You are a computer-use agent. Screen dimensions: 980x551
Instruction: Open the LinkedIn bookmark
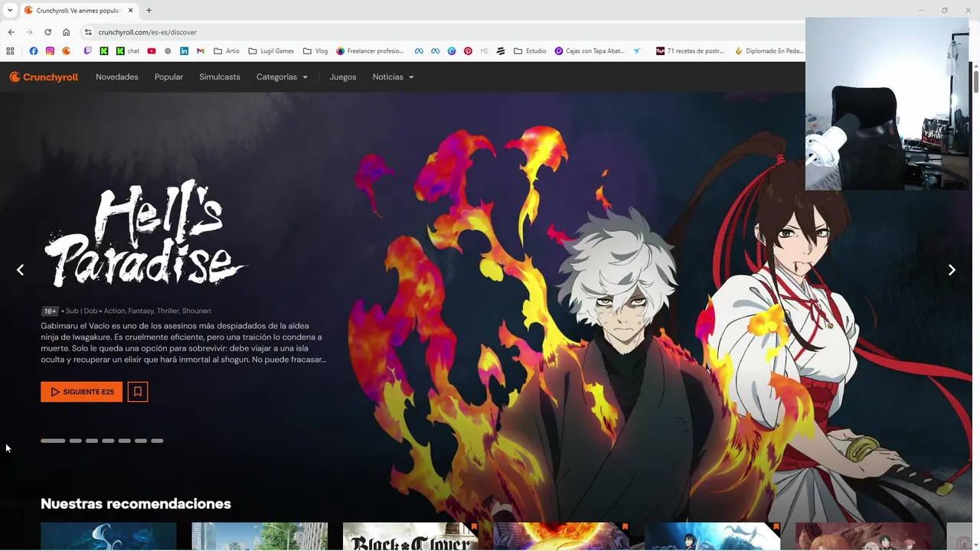[185, 51]
